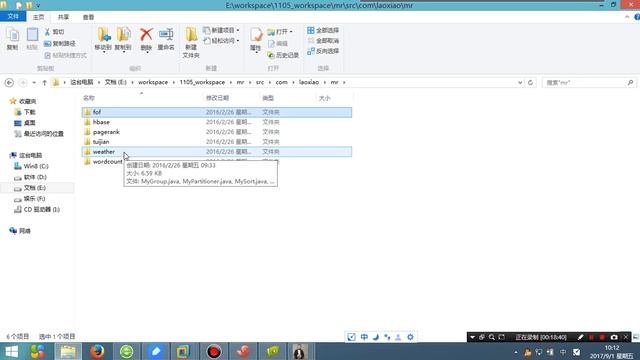
Task: Switch to the View ribbon tab
Action: [x=88, y=17]
